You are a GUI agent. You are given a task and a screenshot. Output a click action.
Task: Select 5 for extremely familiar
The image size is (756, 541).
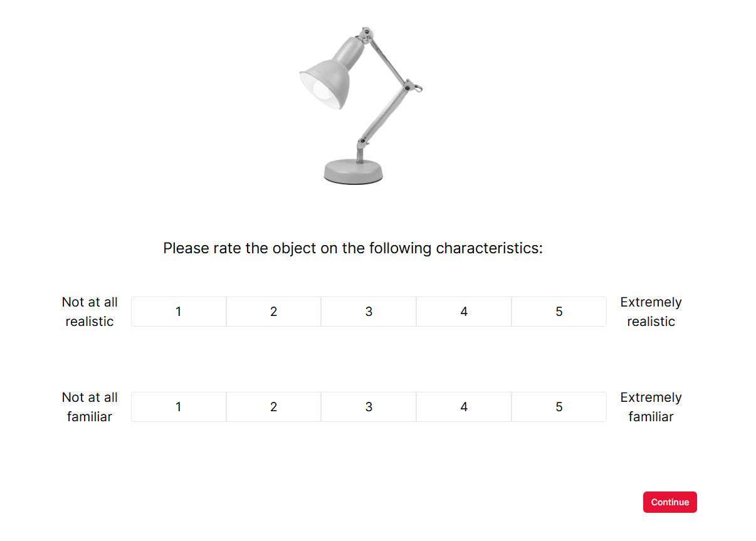[x=559, y=407]
